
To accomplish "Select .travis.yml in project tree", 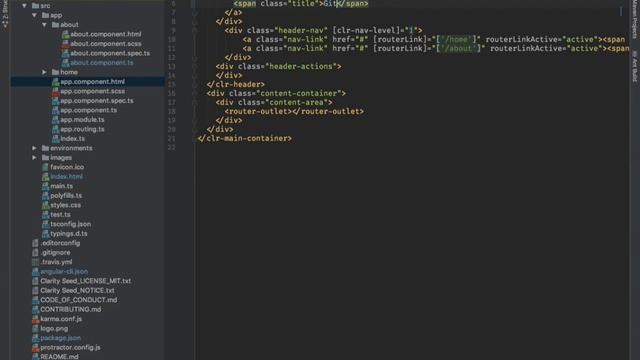I will click(x=56, y=262).
